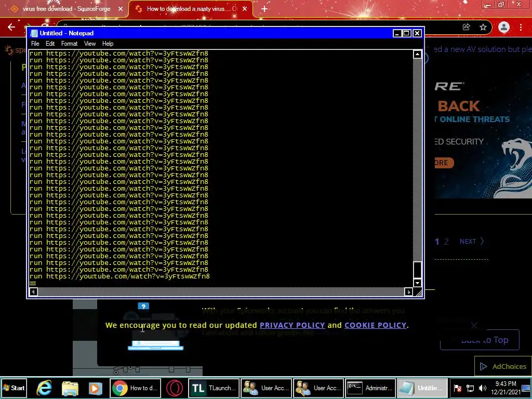Open Notepad's View menu
532x399 pixels.
tap(90, 44)
